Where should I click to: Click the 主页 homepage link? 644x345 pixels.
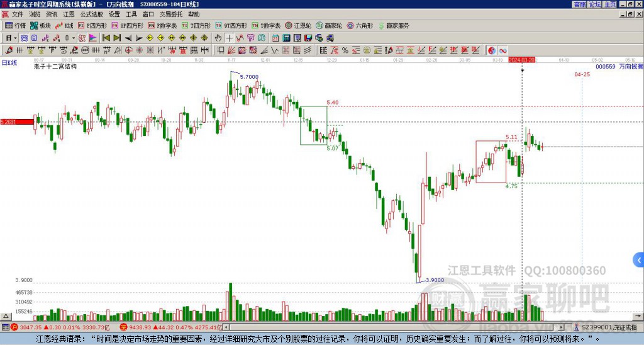coord(610,4)
